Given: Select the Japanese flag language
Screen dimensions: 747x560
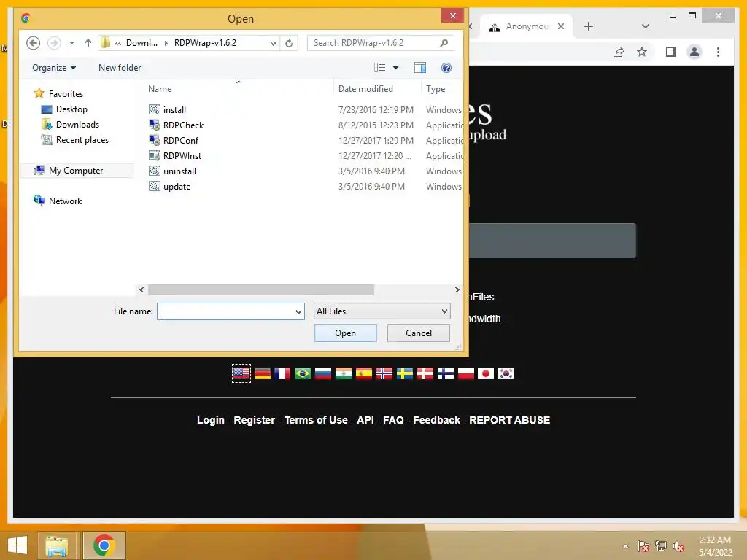Looking at the screenshot, I should click(x=486, y=373).
